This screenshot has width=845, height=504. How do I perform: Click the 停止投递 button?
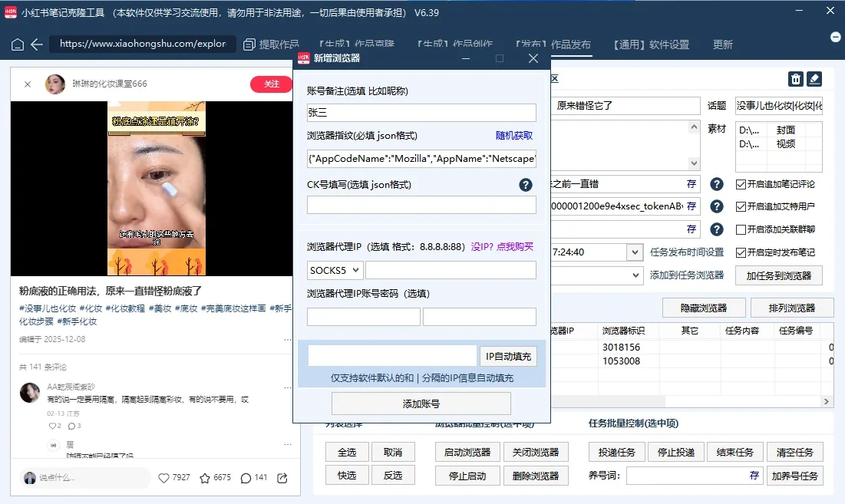coord(676,453)
